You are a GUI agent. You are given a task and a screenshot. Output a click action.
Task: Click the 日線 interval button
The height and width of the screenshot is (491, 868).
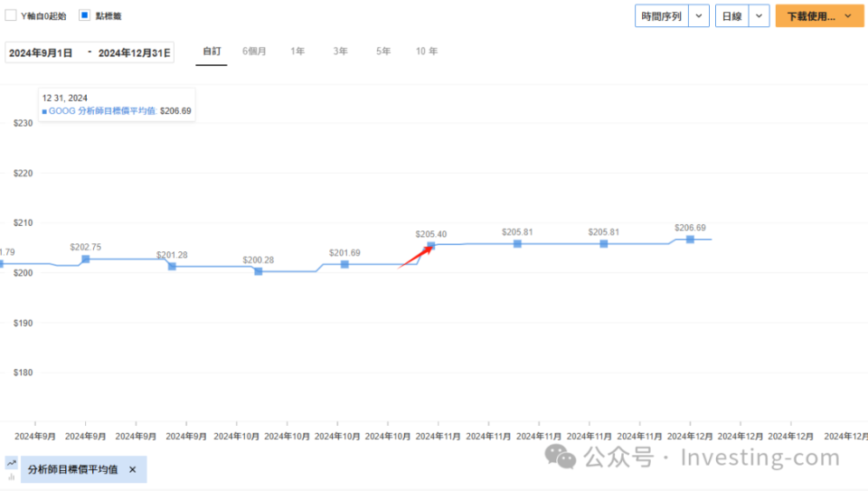[x=731, y=16]
